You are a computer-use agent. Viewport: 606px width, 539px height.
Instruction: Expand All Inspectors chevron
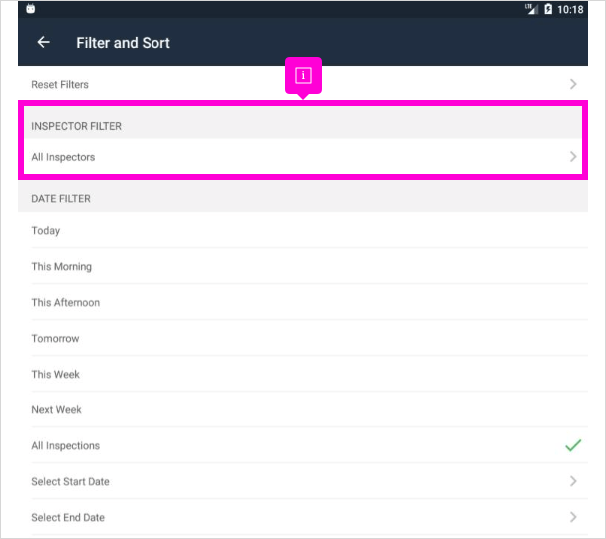click(573, 156)
